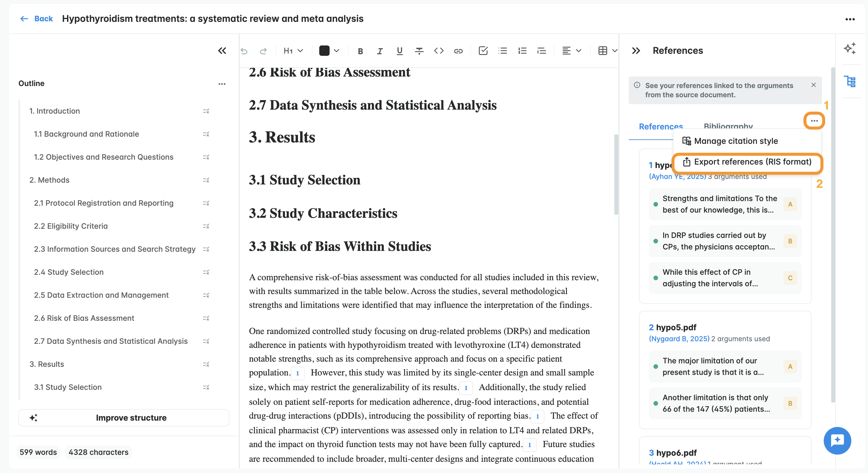The image size is (868, 473).
Task: Collapse the outline sidebar with double-chevron icon
Action: tap(222, 51)
